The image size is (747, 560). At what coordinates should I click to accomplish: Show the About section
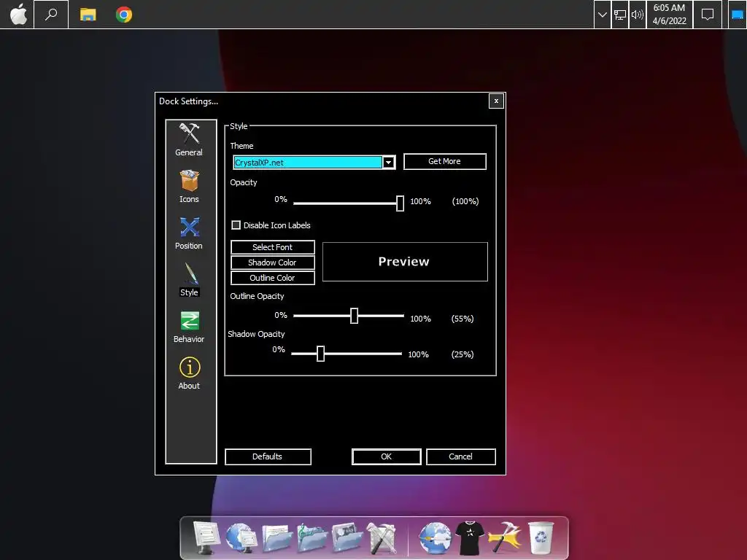189,373
